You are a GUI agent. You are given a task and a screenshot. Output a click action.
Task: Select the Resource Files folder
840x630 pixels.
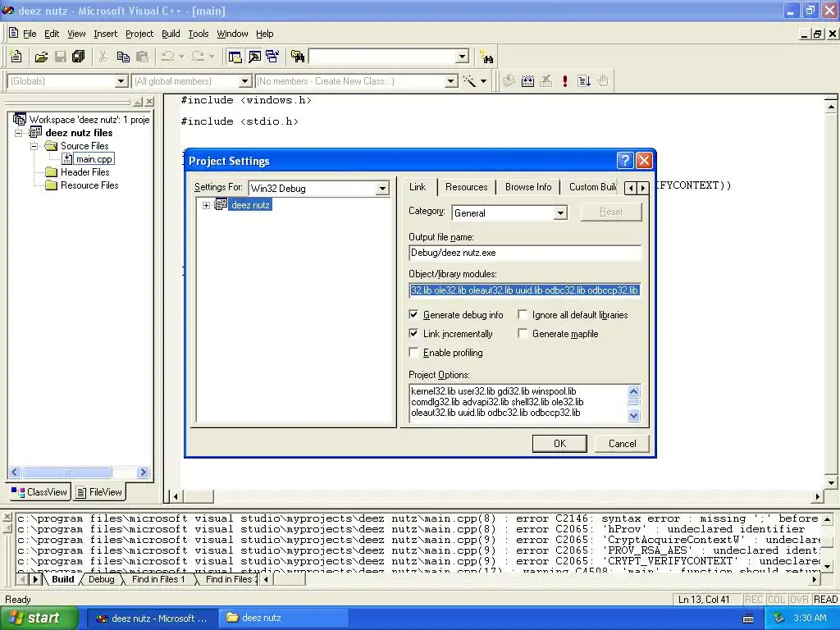[x=89, y=185]
